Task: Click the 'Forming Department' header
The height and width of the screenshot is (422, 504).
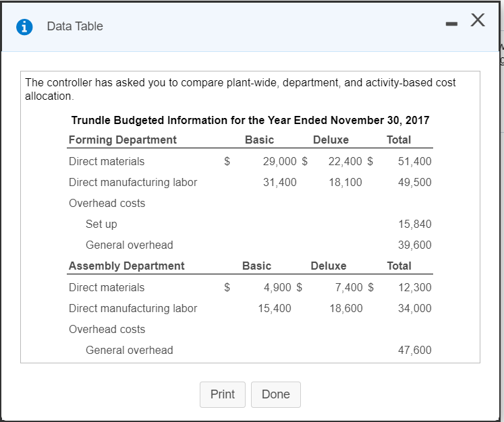Action: click(x=123, y=140)
